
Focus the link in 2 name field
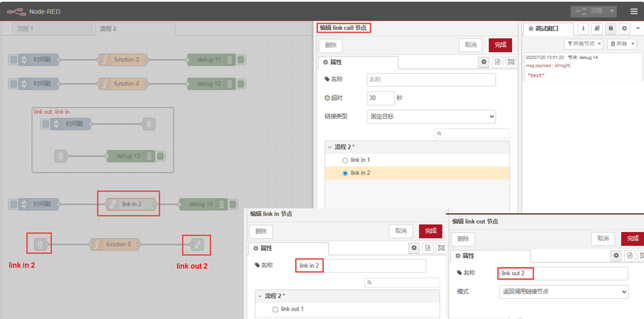pyautogui.click(x=360, y=266)
